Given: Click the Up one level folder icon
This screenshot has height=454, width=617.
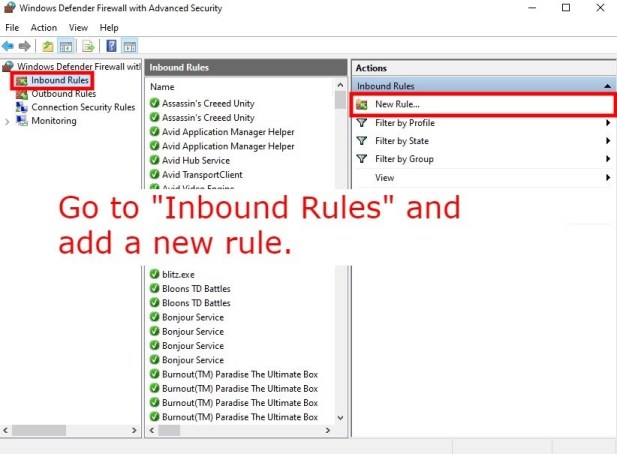Looking at the screenshot, I should tap(48, 46).
